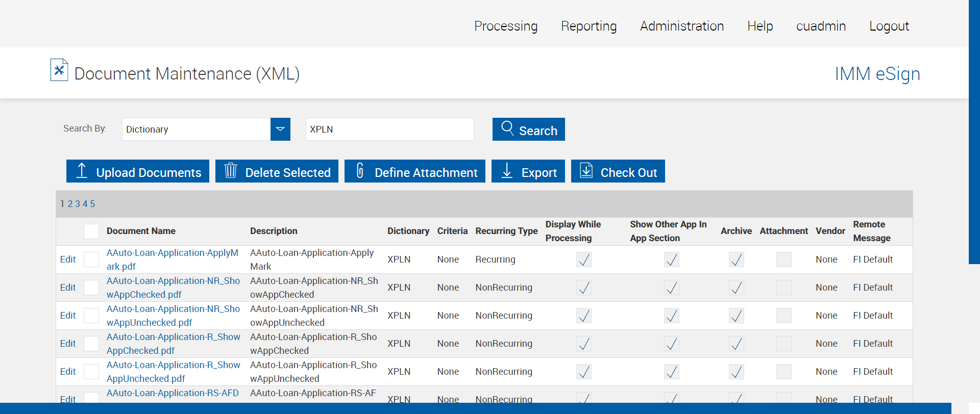The image size is (980, 414).
Task: Click Logout in the top navigation
Action: 889,26
